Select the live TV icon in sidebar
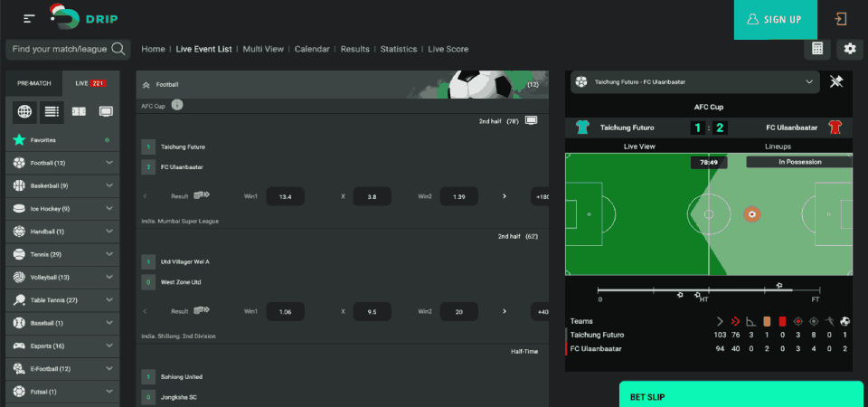 [106, 112]
